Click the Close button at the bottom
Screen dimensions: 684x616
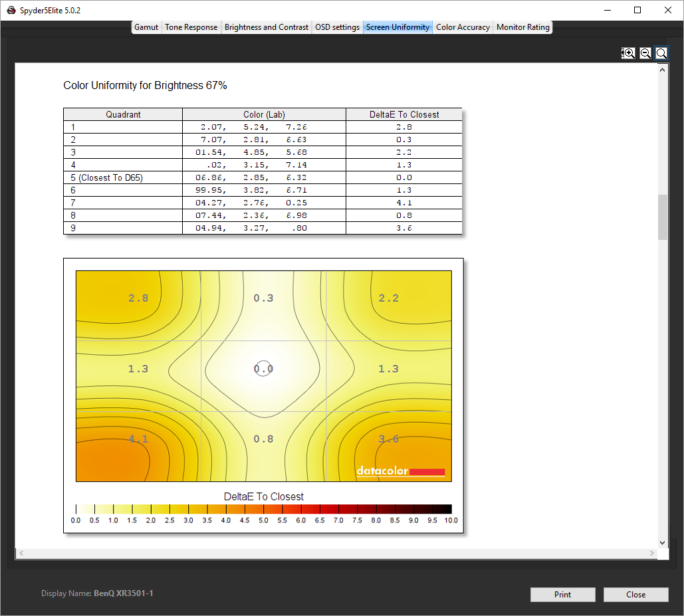(x=635, y=595)
